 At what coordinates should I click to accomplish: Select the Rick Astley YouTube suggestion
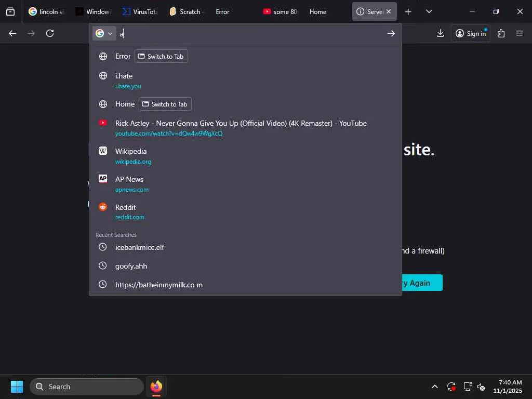(x=245, y=128)
